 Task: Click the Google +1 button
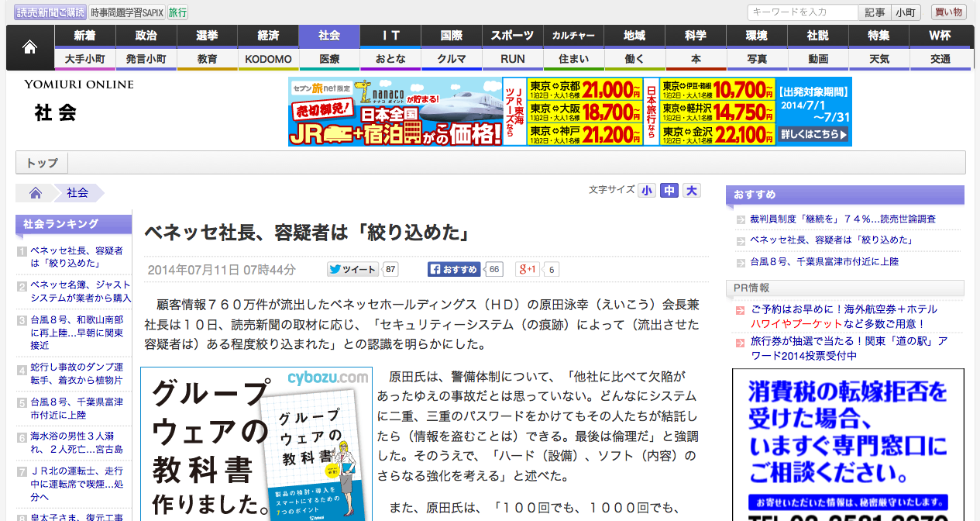tap(529, 270)
